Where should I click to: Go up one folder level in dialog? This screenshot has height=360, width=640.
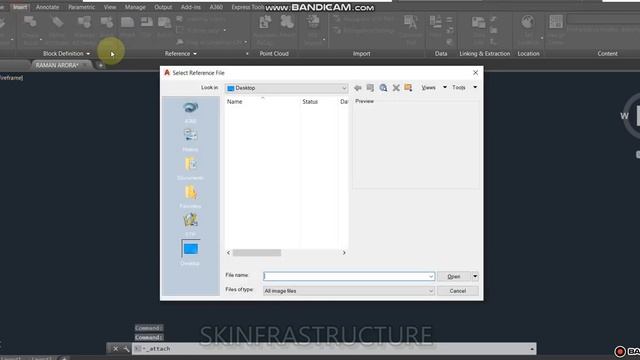tap(370, 88)
